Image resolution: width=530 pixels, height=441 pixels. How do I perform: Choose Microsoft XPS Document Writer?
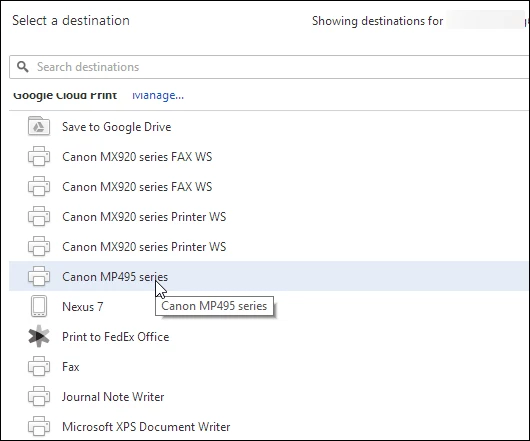pyautogui.click(x=146, y=427)
